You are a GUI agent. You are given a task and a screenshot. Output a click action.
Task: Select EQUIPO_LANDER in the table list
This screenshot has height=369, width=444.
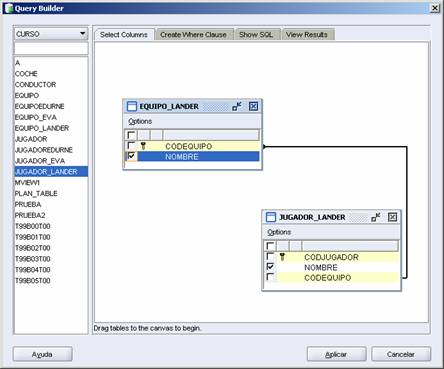[x=51, y=128]
